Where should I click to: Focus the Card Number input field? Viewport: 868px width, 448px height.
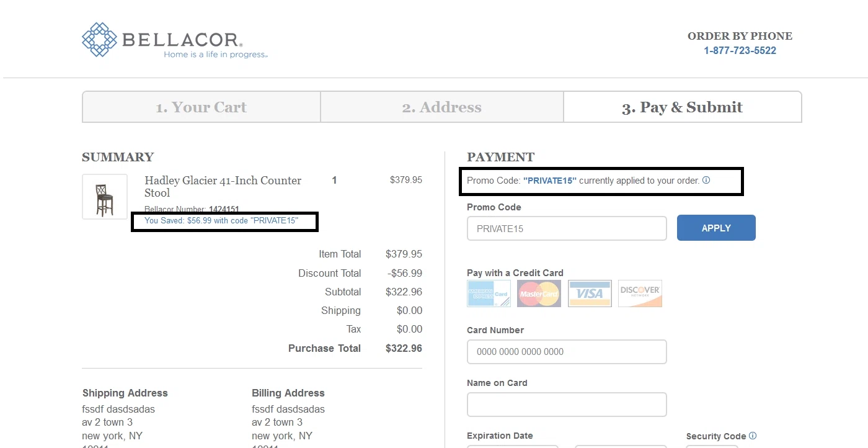pyautogui.click(x=567, y=351)
